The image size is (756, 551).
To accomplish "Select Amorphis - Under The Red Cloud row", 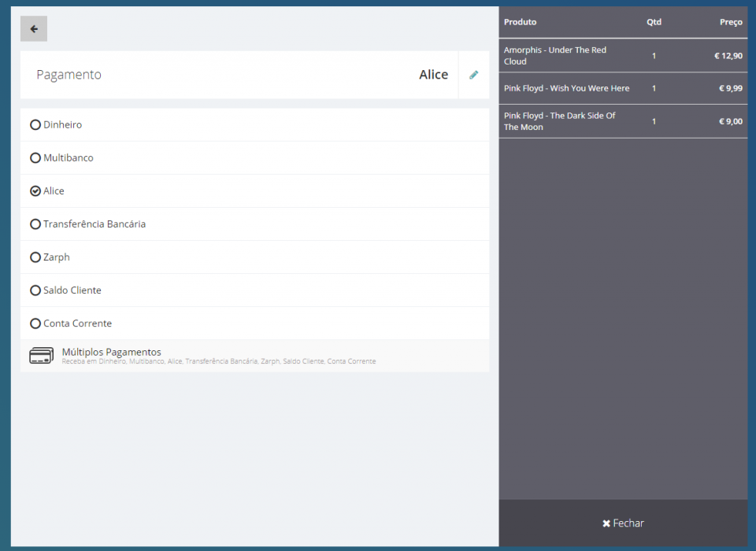I will (x=555, y=56).
